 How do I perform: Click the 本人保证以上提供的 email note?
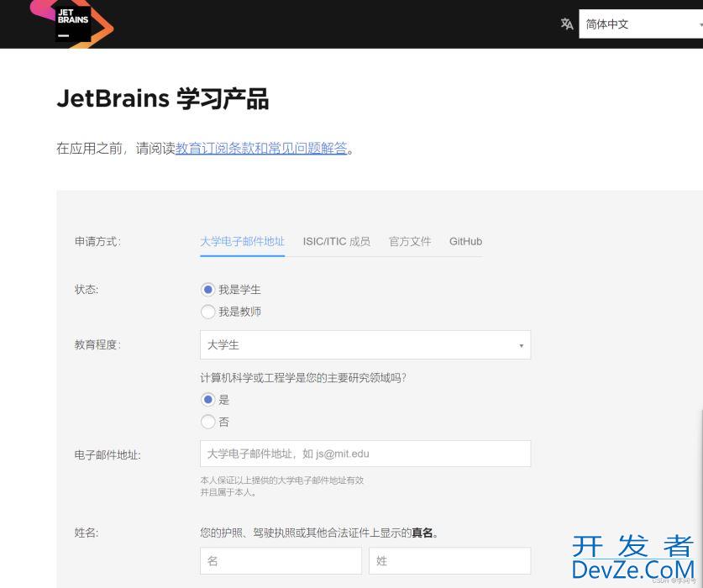pyautogui.click(x=282, y=486)
